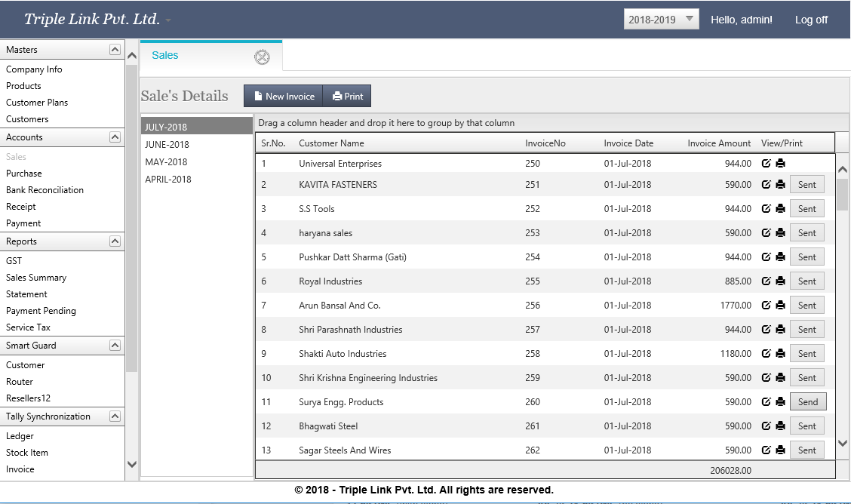
Task: Select MAY-2018 month
Action: tap(196, 161)
